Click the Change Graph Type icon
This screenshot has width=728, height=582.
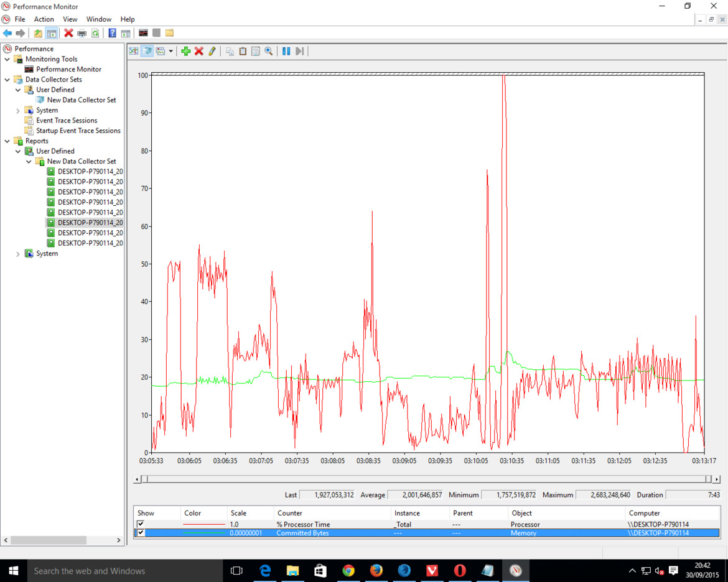(x=161, y=51)
